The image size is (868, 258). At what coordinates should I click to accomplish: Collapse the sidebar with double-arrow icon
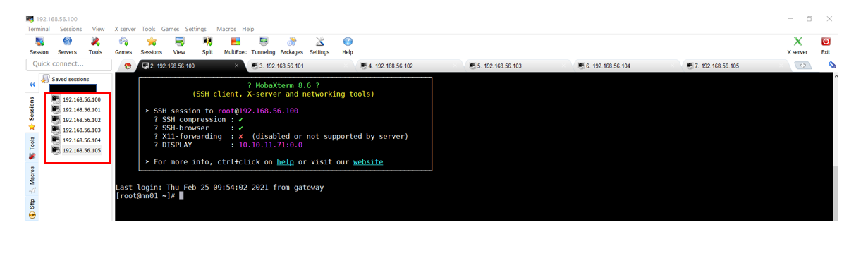[x=32, y=85]
